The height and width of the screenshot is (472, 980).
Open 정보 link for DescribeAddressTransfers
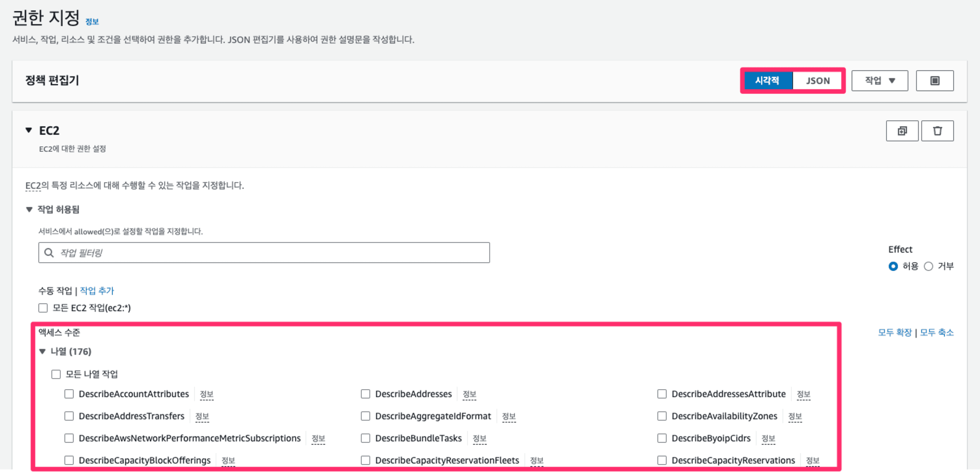[x=202, y=416]
